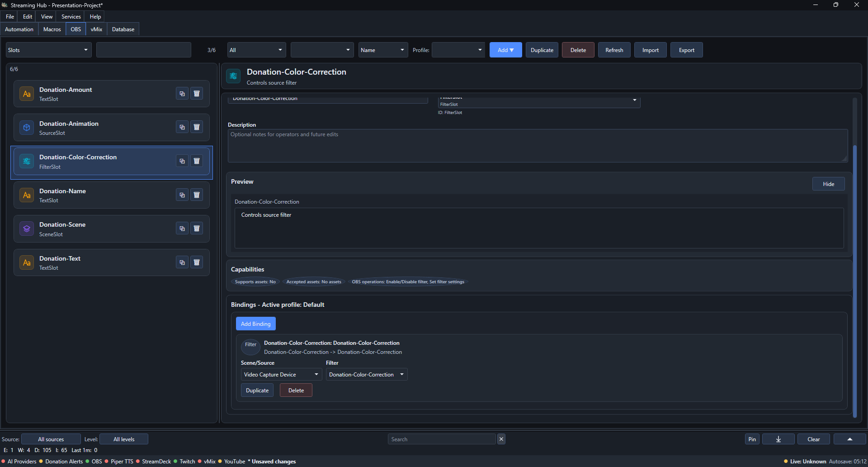This screenshot has height=467, width=868.
Task: Delete Donation-Amount slot with trash icon
Action: coord(197,94)
